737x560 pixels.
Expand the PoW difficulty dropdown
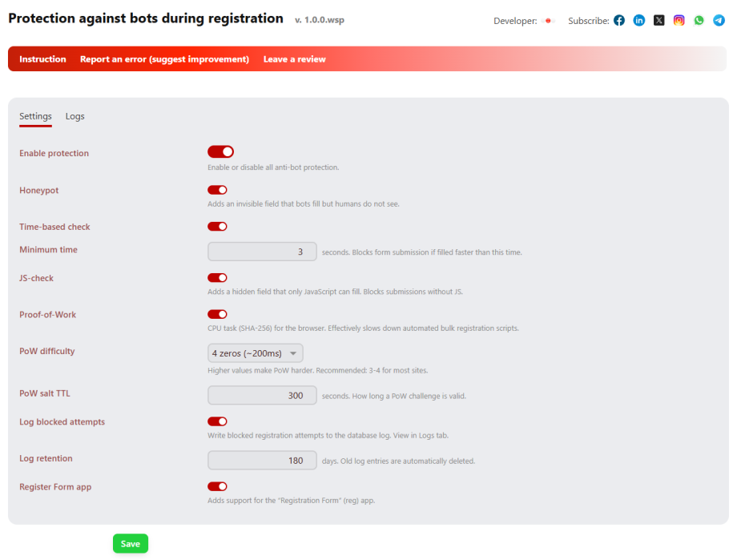click(256, 353)
